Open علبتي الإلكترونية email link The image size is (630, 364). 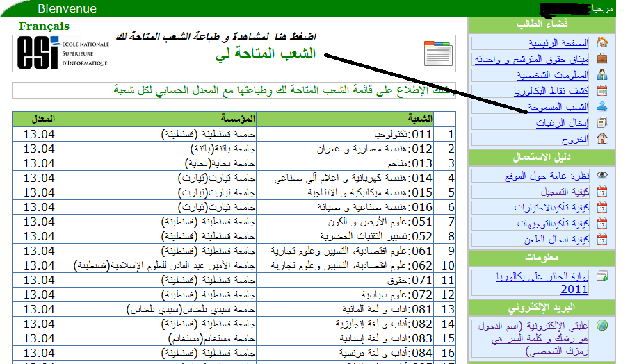pyautogui.click(x=533, y=338)
